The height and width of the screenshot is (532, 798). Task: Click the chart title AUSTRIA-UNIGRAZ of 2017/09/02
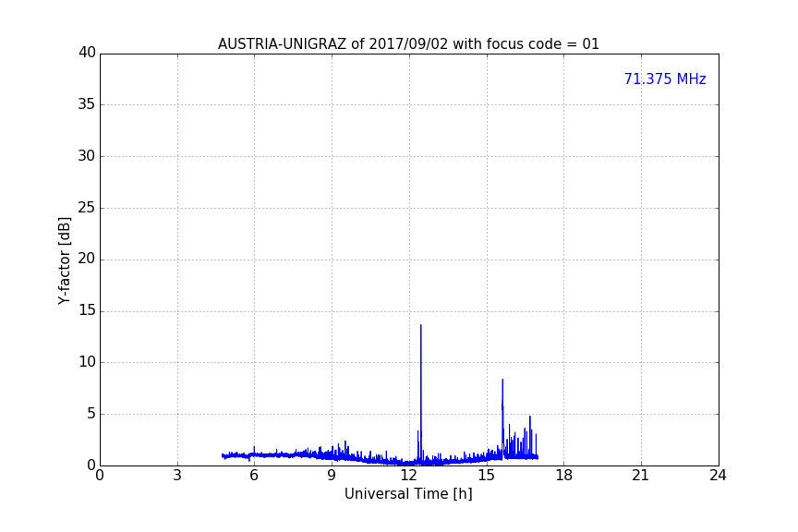tap(408, 44)
